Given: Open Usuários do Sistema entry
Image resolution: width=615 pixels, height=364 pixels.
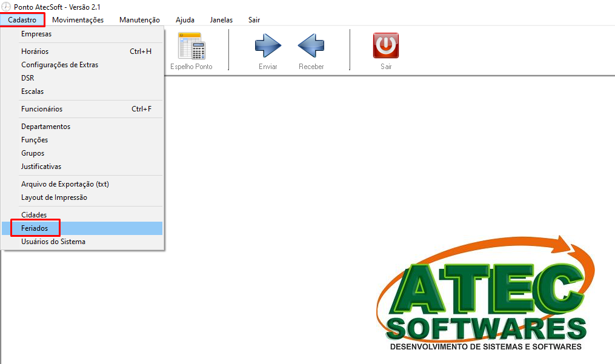Looking at the screenshot, I should coord(82,242).
